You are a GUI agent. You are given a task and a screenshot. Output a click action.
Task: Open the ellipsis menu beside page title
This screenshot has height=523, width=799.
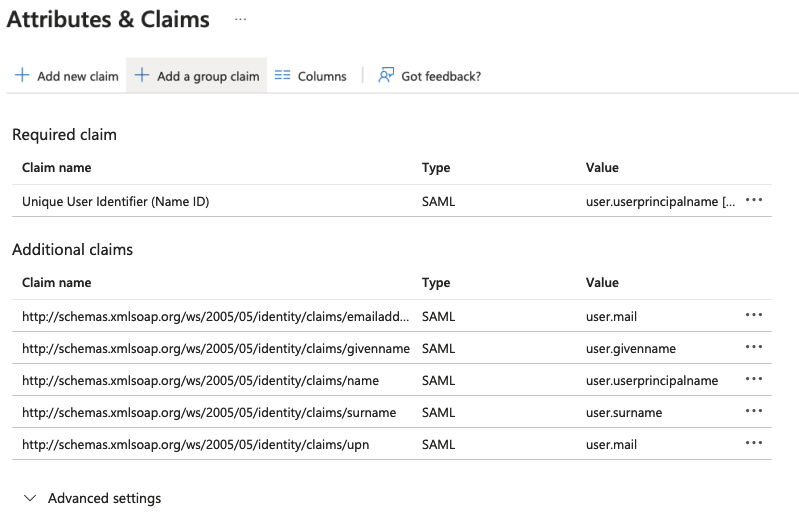click(240, 19)
